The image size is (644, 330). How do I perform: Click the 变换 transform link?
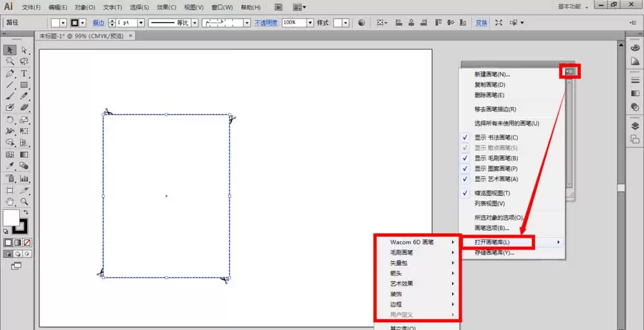481,23
